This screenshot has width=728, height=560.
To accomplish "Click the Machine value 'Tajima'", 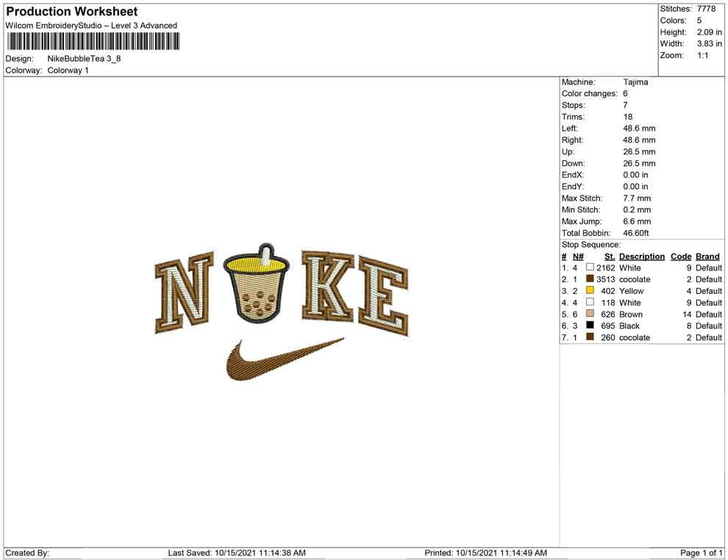I will pos(635,82).
